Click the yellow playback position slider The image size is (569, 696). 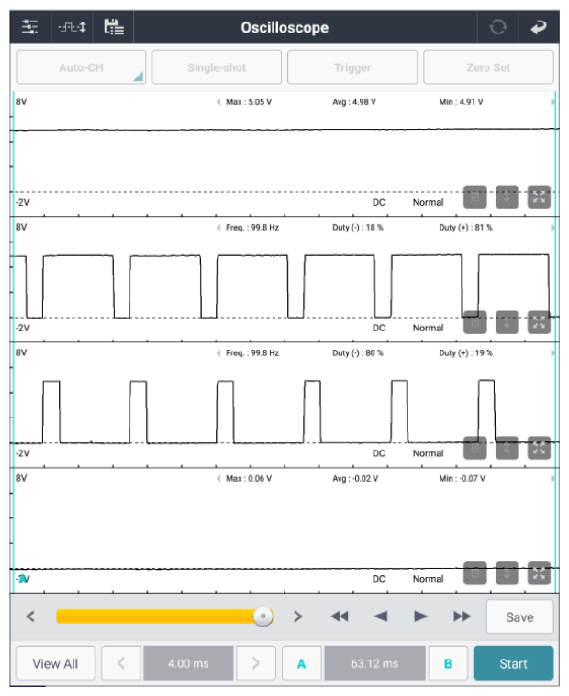(165, 617)
